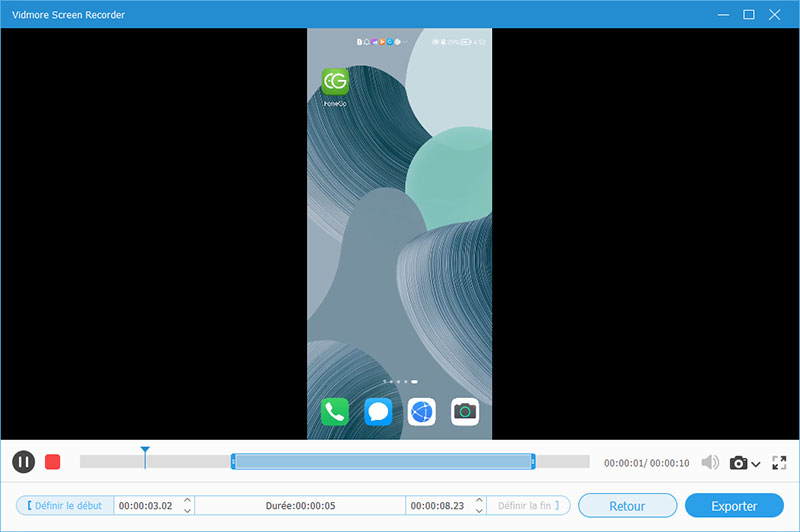Pause the video playback

(24, 462)
